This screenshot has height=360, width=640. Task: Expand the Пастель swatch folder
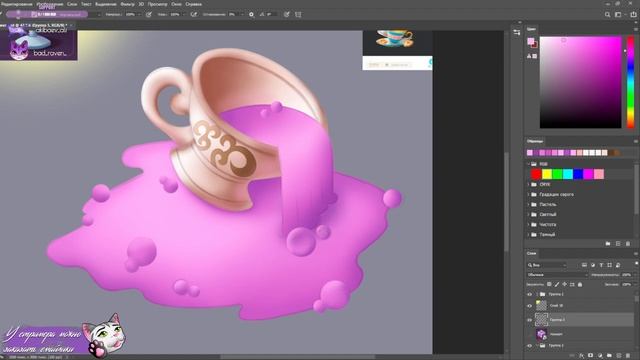528,204
